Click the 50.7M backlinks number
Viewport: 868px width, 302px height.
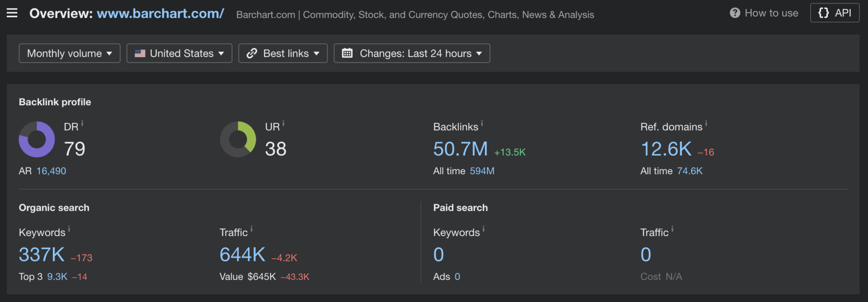pos(460,149)
